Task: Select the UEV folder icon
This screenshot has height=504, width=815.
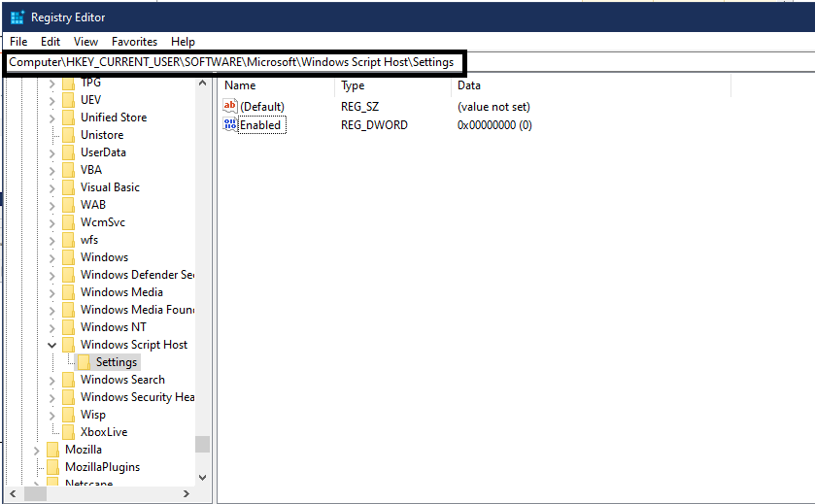Action: (x=68, y=100)
